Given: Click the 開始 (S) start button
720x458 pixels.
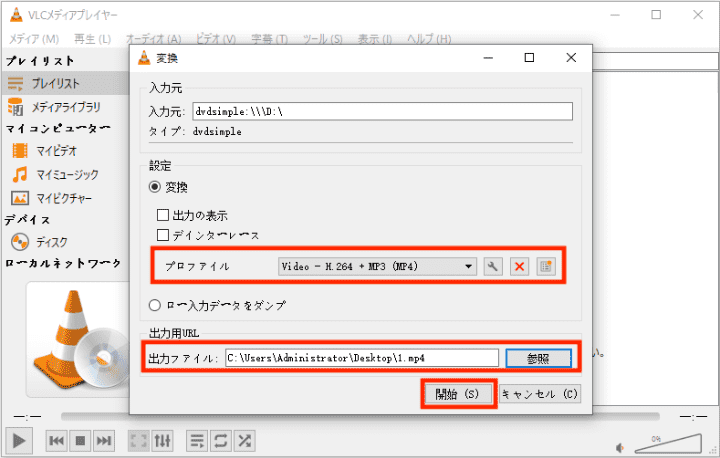Looking at the screenshot, I should (x=458, y=394).
